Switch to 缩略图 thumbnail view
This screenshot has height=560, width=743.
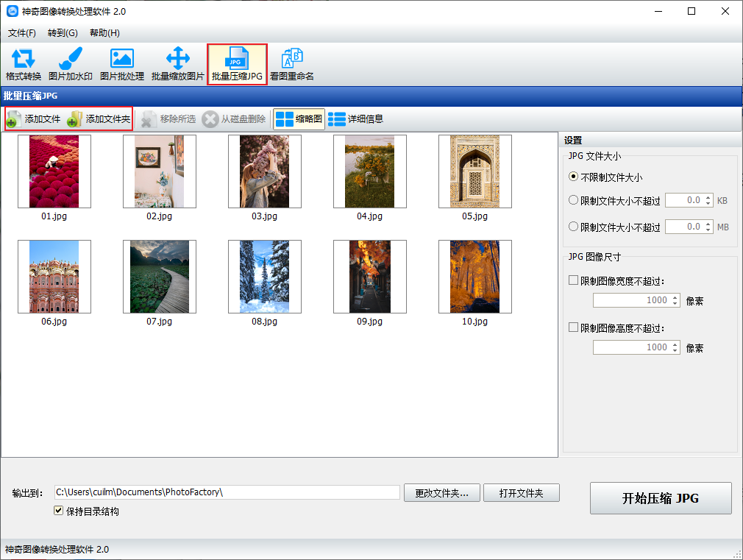pos(299,119)
